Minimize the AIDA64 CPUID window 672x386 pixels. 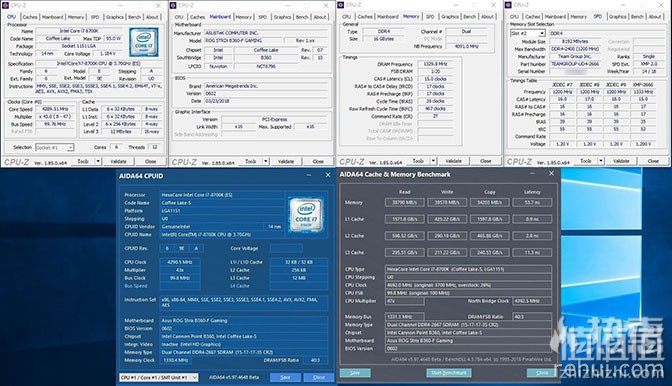coord(309,175)
